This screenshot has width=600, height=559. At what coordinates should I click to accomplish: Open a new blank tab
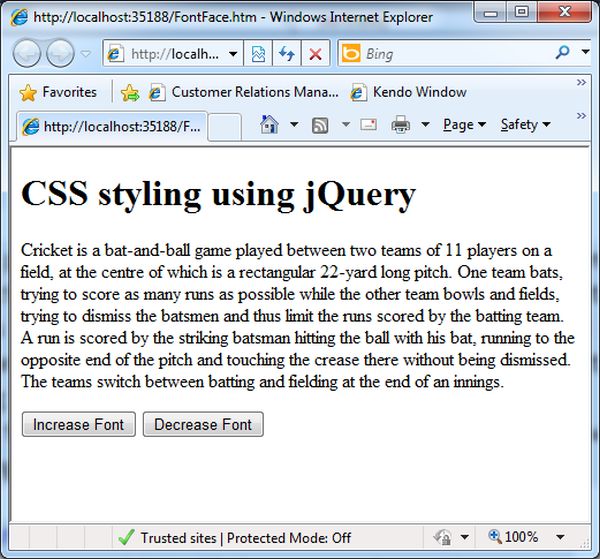(x=225, y=127)
